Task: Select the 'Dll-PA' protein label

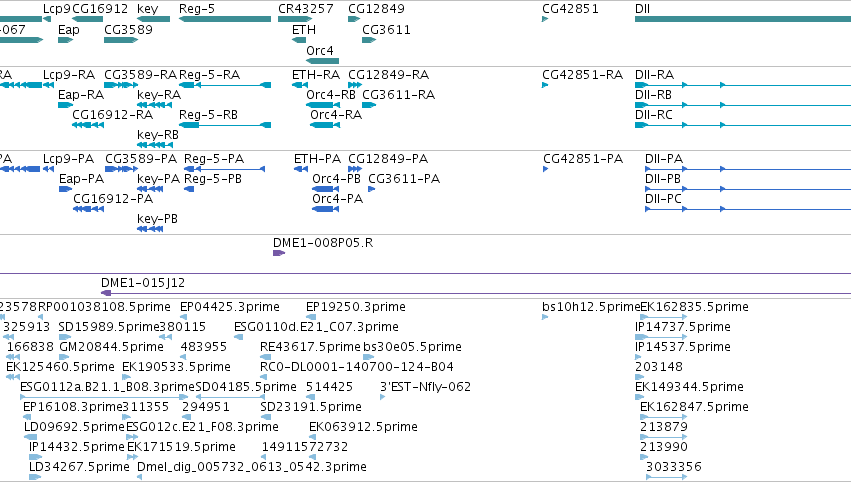Action: tap(664, 158)
